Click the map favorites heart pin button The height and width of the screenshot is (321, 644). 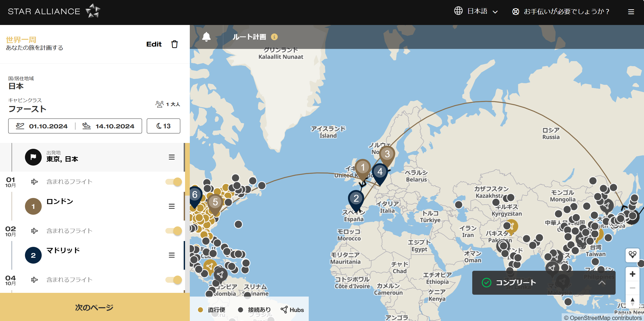[x=632, y=255]
